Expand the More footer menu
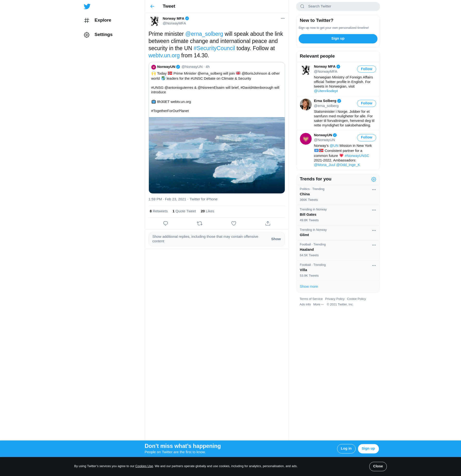461x476 pixels. click(318, 304)
